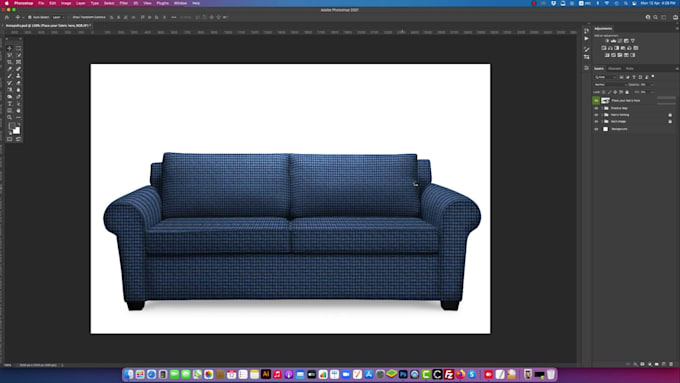Viewport: 680px width, 383px height.
Task: Click the add layer mask icon
Action: (x=642, y=364)
